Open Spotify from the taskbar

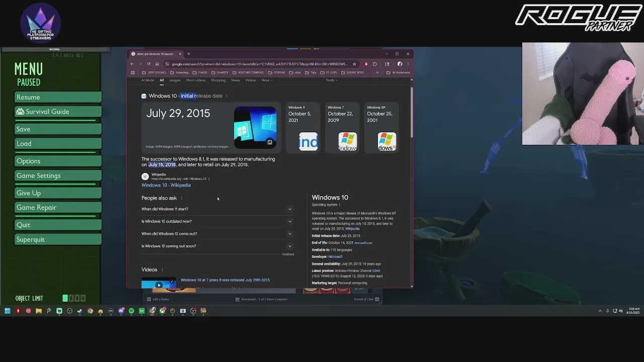131,311
